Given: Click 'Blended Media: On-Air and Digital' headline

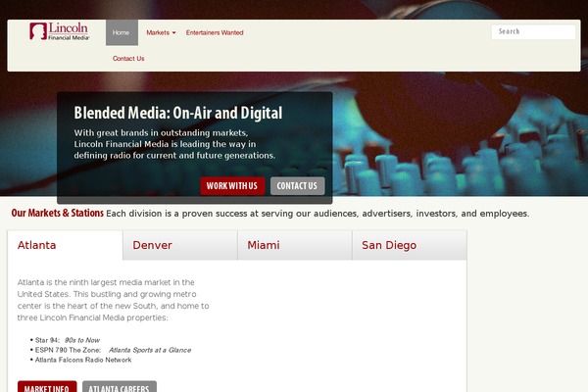Looking at the screenshot, I should pos(178,113).
